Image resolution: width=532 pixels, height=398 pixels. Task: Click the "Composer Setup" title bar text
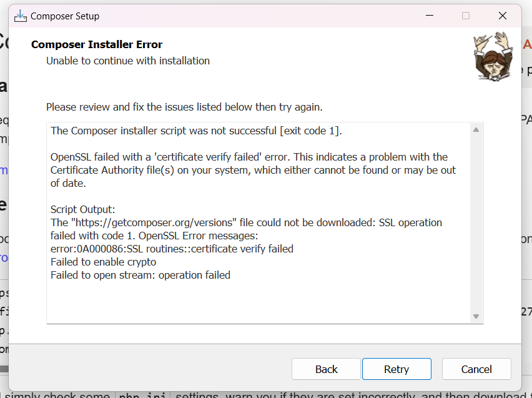click(x=65, y=16)
